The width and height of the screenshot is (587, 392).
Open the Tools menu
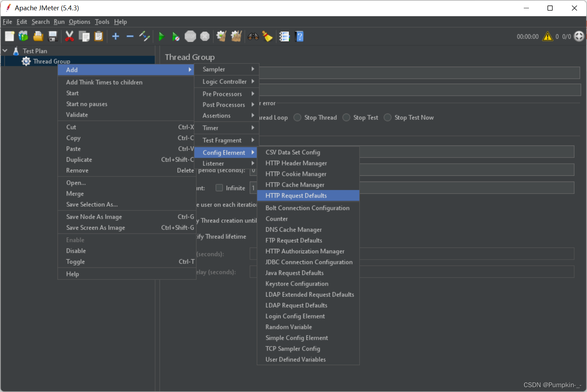coord(102,22)
